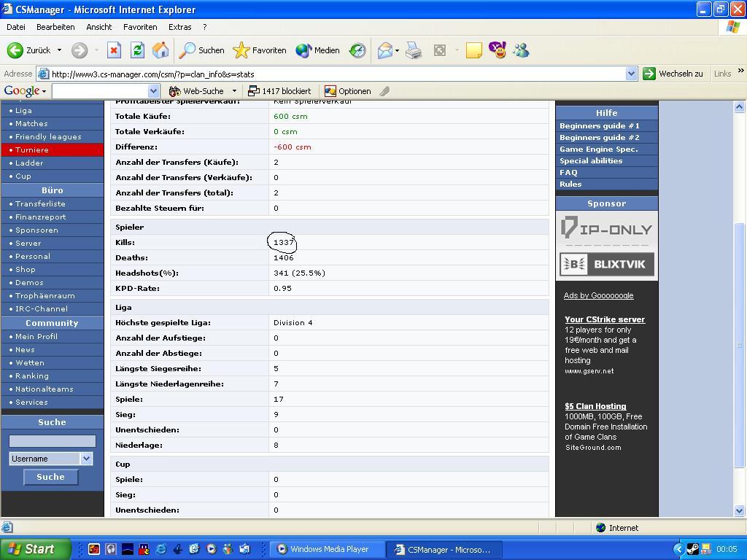Screen dimensions: 747x560
Task: Print the page with the printer icon
Action: click(414, 50)
